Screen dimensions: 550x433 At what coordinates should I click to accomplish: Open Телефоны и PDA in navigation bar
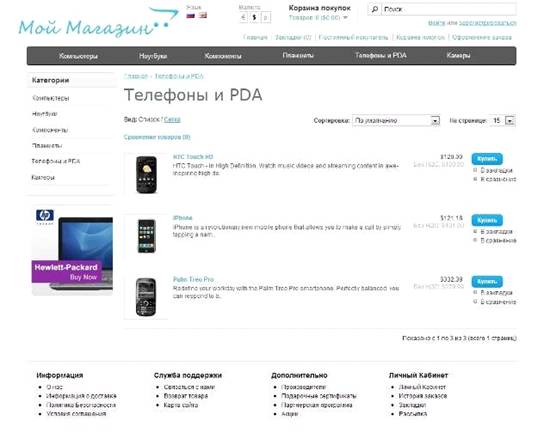(x=381, y=55)
